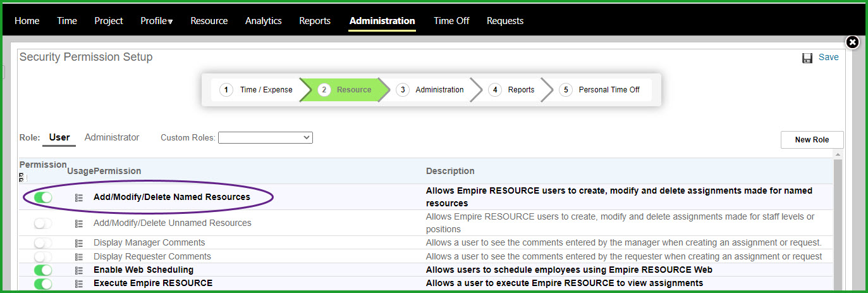The width and height of the screenshot is (868, 293).
Task: Turn off Enable Web Scheduling toggle
Action: [43, 270]
